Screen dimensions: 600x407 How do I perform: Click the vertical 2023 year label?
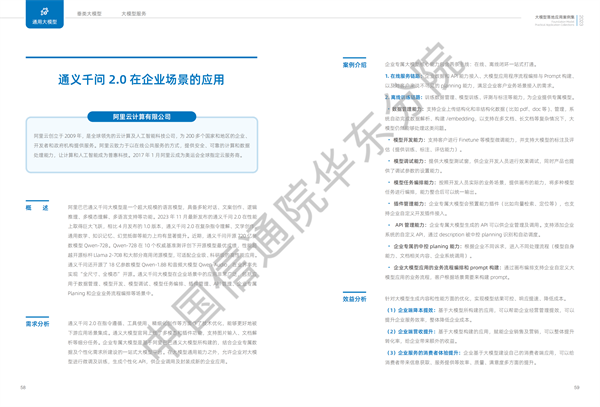click(x=581, y=20)
